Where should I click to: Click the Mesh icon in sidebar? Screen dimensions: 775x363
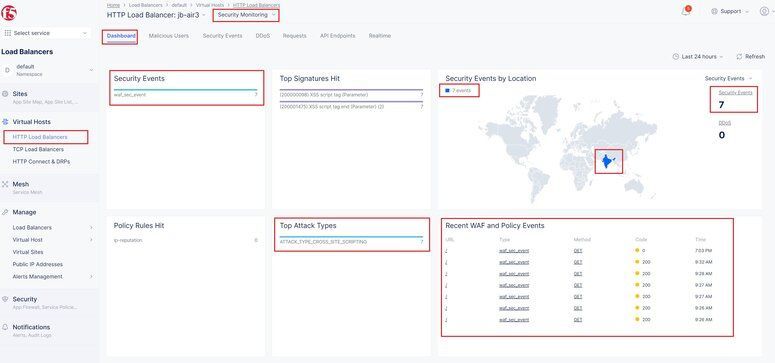5,184
